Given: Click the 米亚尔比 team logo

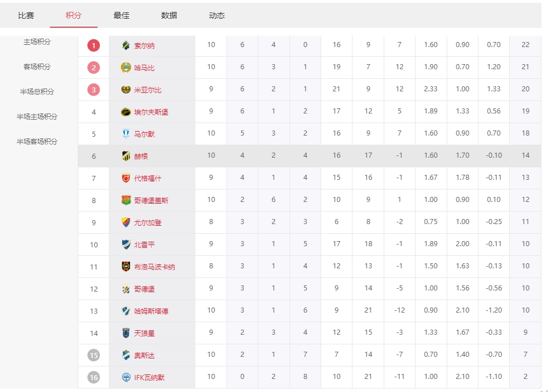Looking at the screenshot, I should coord(126,90).
